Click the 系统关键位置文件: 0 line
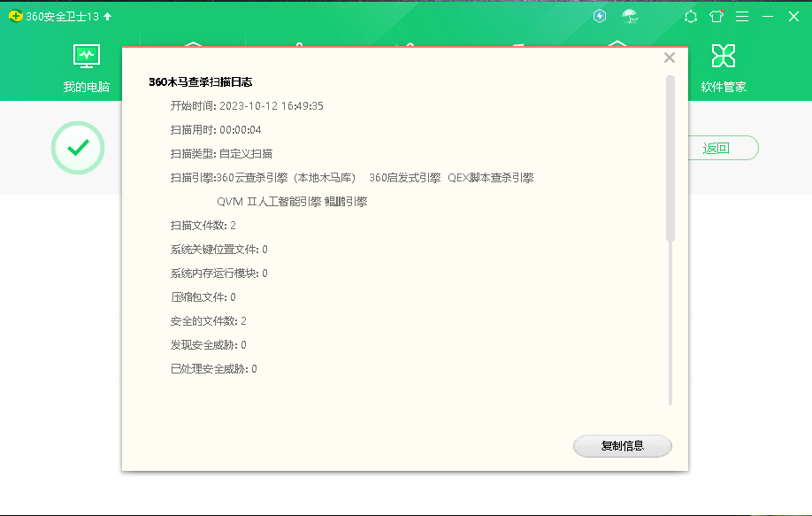Viewport: 812px width, 516px height. (x=219, y=250)
